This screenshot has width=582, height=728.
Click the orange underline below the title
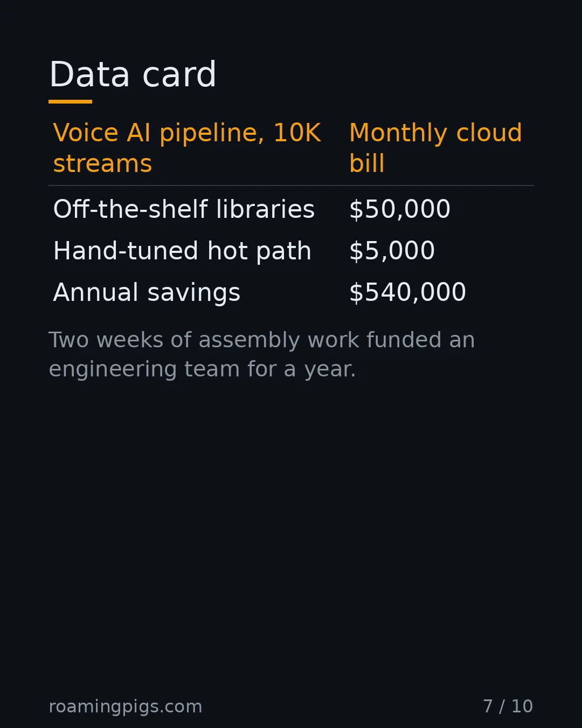70,101
